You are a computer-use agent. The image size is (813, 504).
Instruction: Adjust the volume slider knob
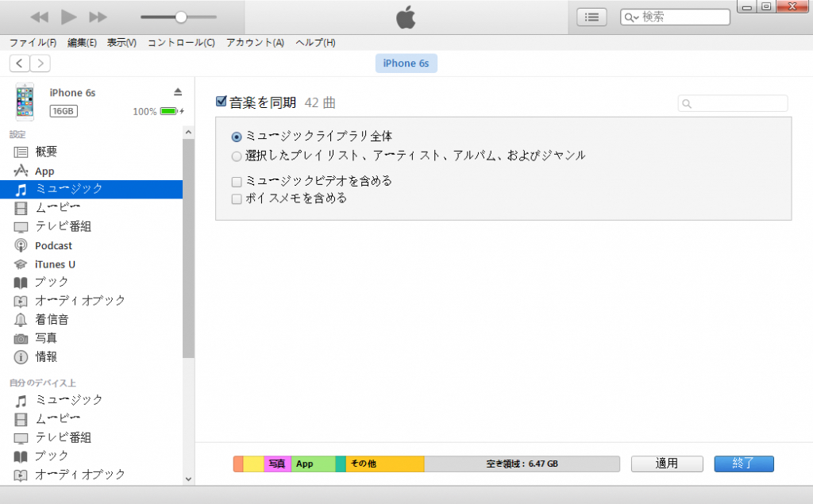(x=180, y=17)
